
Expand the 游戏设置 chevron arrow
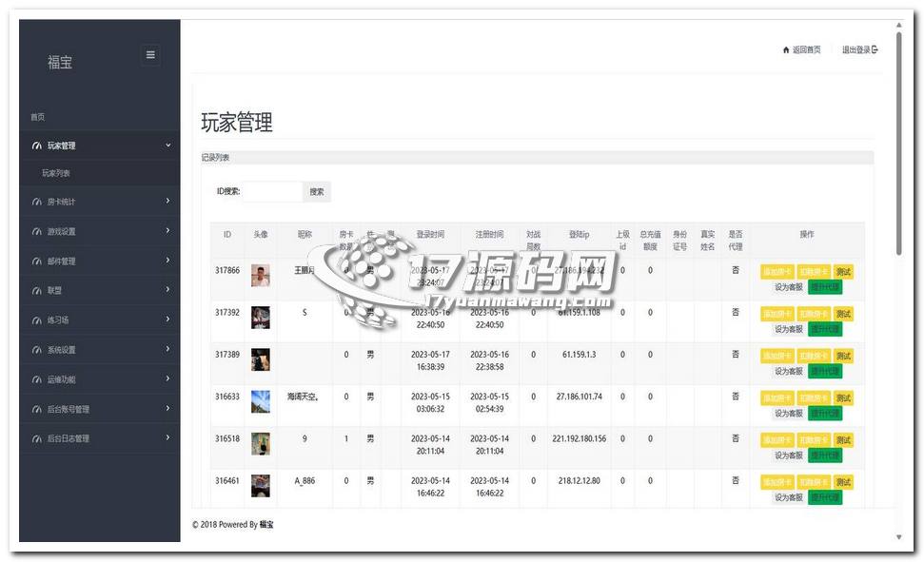[x=167, y=231]
